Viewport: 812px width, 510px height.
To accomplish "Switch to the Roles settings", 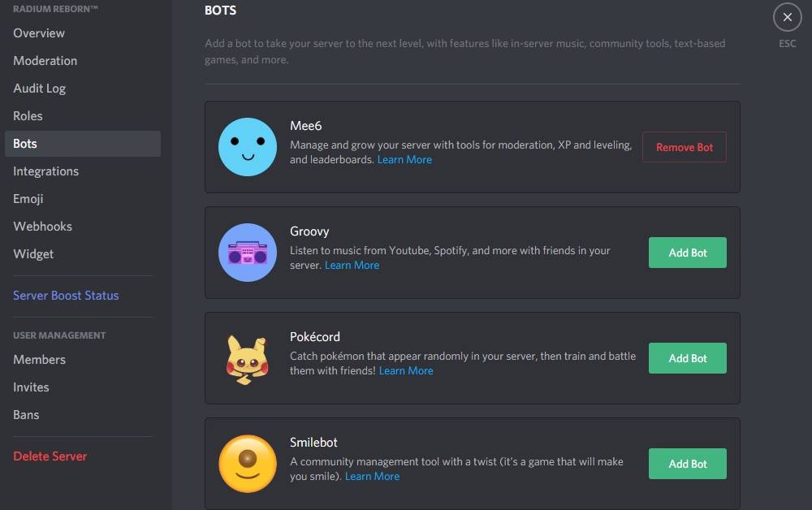I will pyautogui.click(x=28, y=116).
